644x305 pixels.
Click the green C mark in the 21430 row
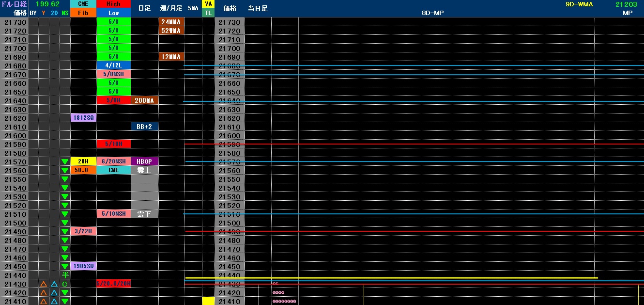click(65, 284)
